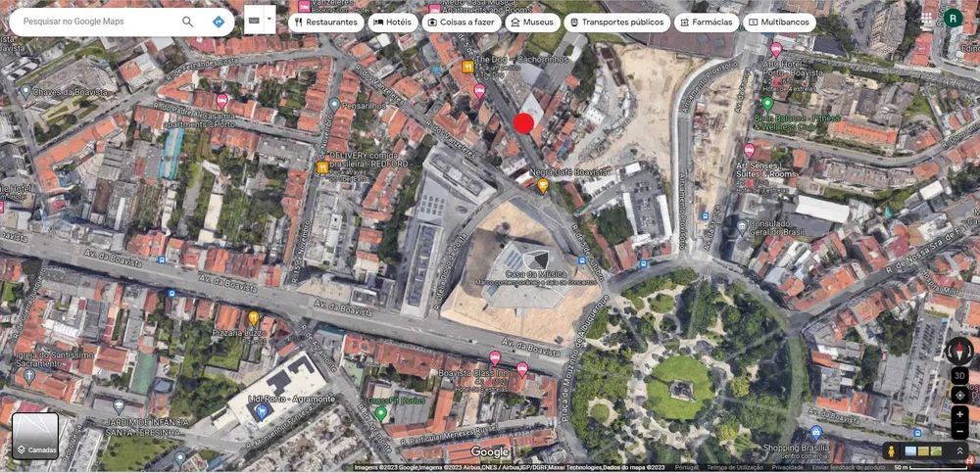The width and height of the screenshot is (980, 473).
Task: Select the yellow Pegman Street View icon
Action: [x=891, y=451]
